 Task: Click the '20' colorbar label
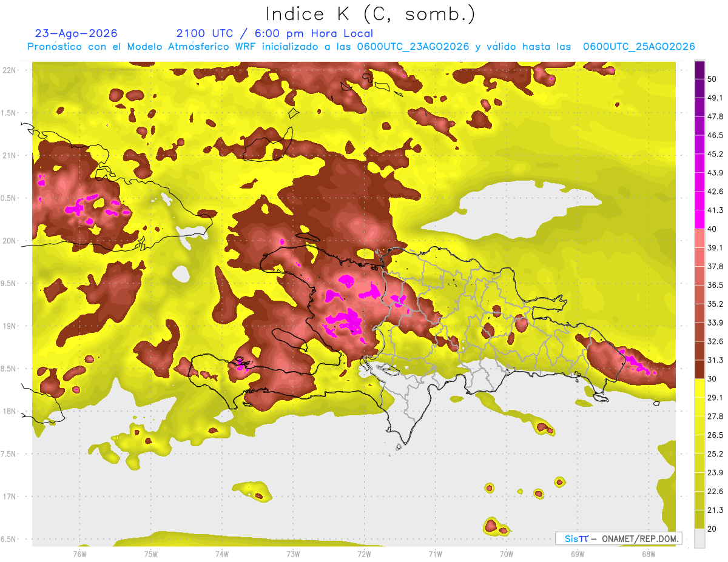click(x=713, y=529)
